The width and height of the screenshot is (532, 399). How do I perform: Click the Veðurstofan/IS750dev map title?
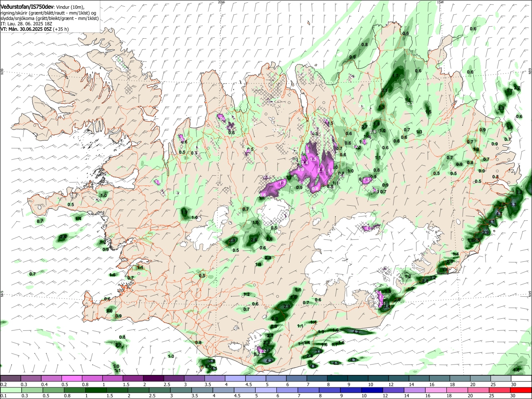point(27,6)
